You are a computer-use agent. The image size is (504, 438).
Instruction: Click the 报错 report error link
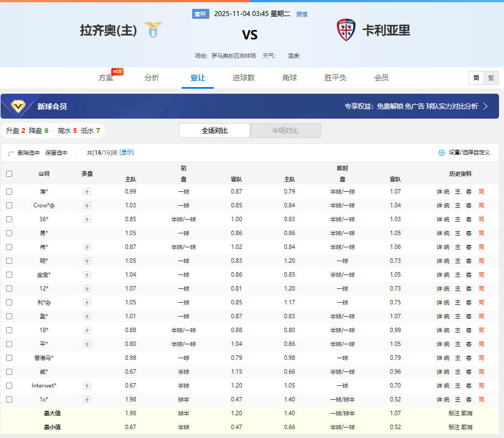(302, 14)
